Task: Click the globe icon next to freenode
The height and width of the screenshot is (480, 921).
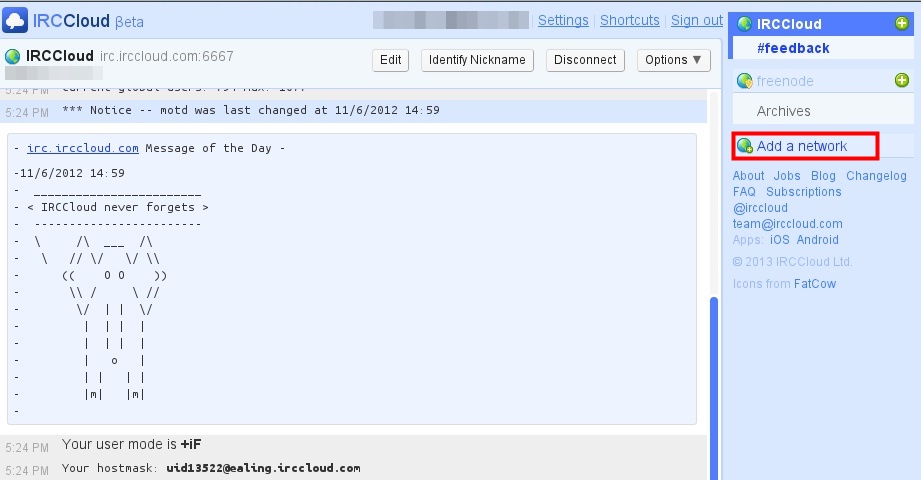Action: [744, 80]
